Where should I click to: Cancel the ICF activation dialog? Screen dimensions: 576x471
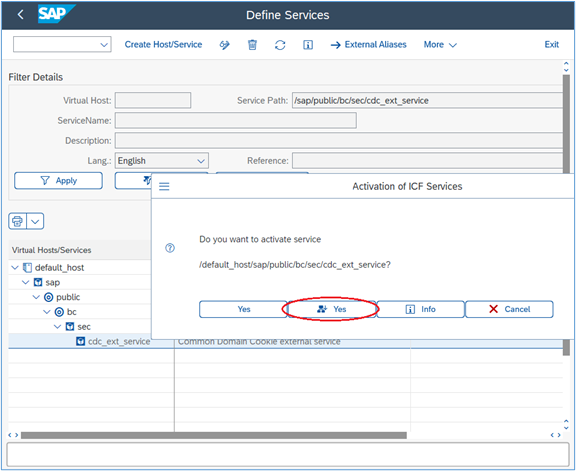pos(509,309)
